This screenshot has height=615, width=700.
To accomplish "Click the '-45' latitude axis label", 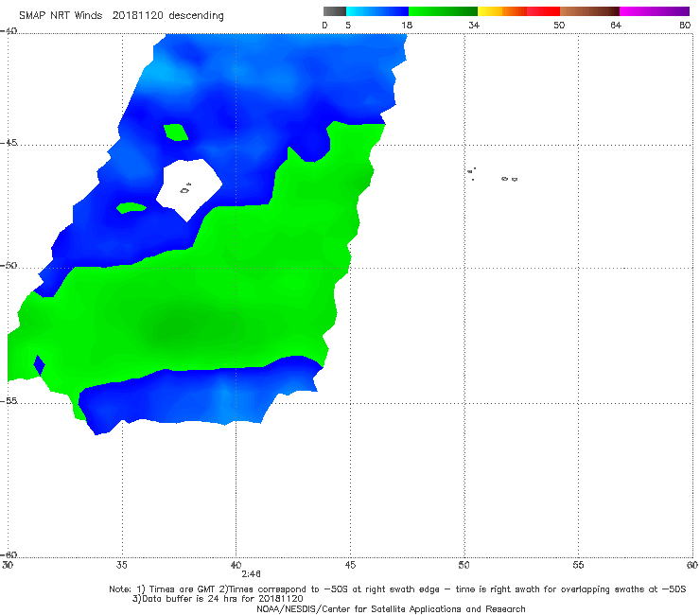I will pyautogui.click(x=9, y=143).
